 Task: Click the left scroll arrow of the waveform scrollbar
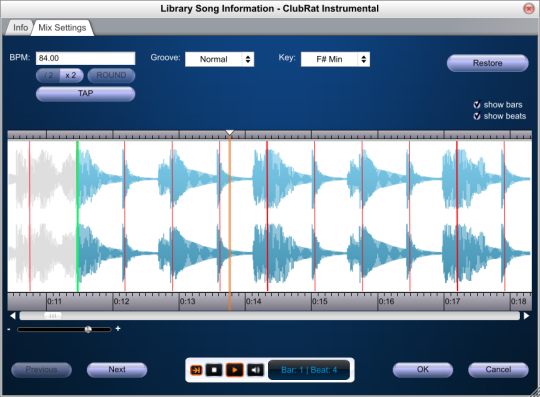pyautogui.click(x=13, y=316)
